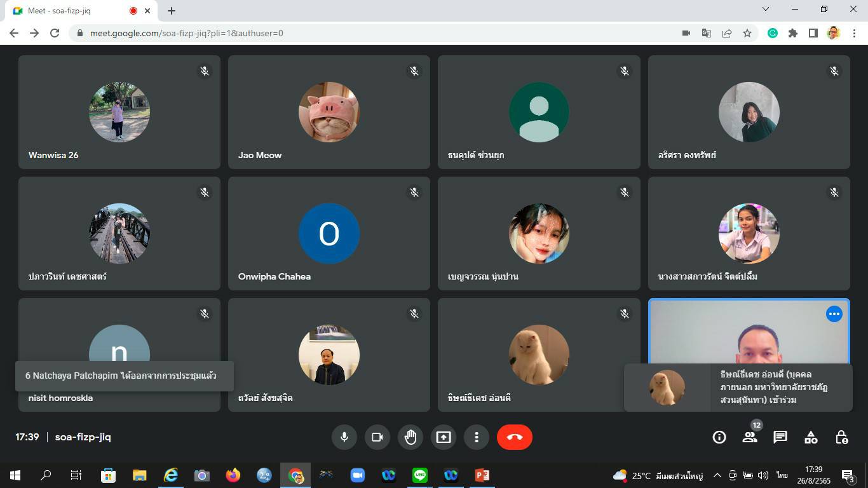
Task: Open options on the self-view video tile
Action: [834, 314]
